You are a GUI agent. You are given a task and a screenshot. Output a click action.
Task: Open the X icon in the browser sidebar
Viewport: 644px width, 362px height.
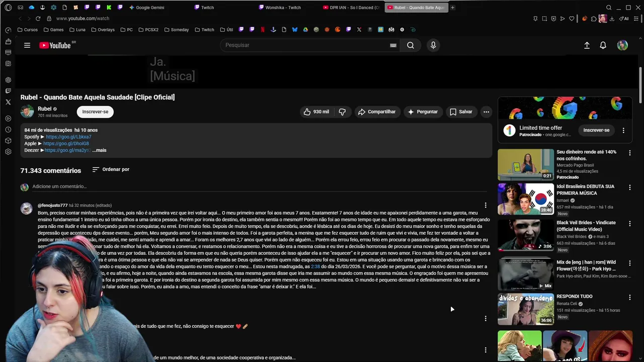coord(8,102)
